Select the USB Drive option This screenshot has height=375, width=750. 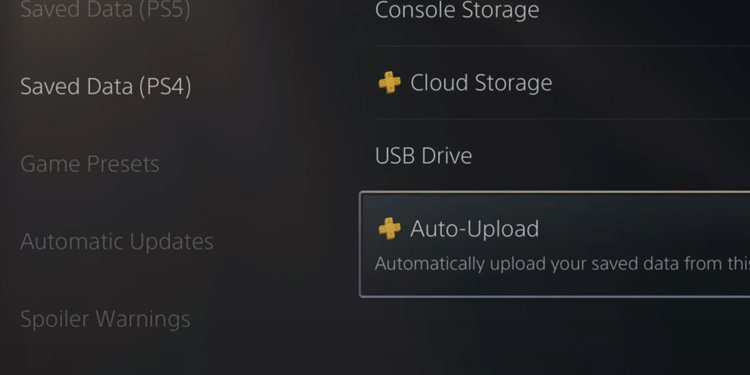pos(562,156)
